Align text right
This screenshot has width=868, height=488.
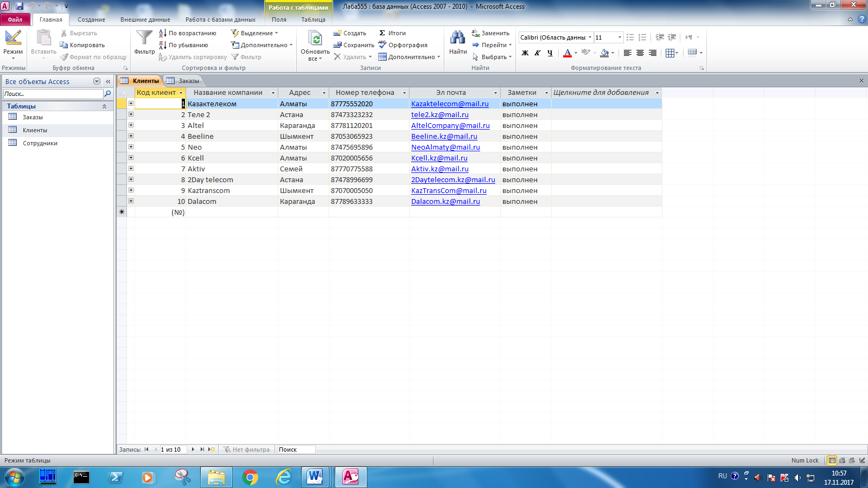[x=653, y=53]
